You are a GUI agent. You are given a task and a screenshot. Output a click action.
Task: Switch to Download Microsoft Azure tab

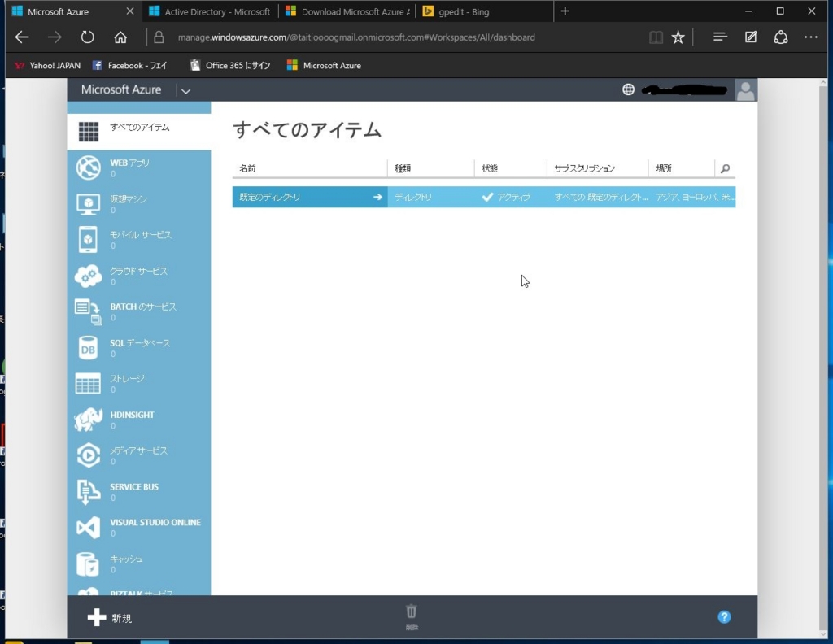[x=348, y=11]
